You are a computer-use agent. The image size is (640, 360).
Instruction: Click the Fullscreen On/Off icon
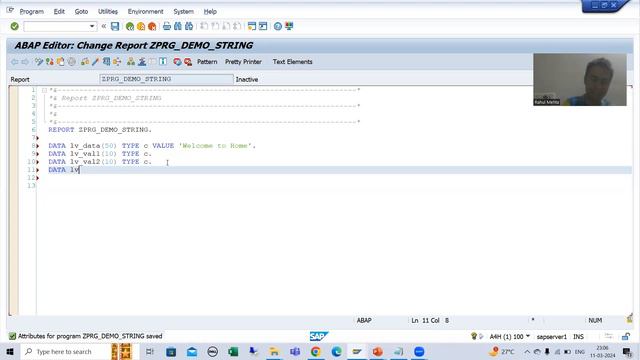[152, 62]
